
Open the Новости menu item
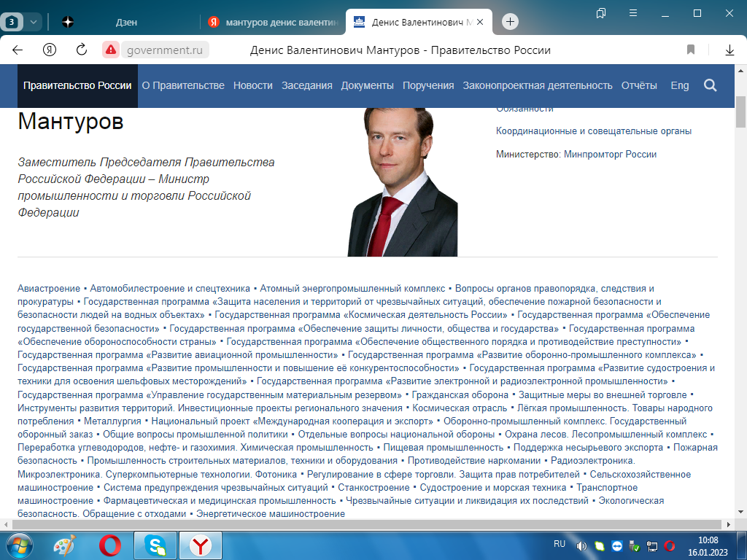coord(252,85)
